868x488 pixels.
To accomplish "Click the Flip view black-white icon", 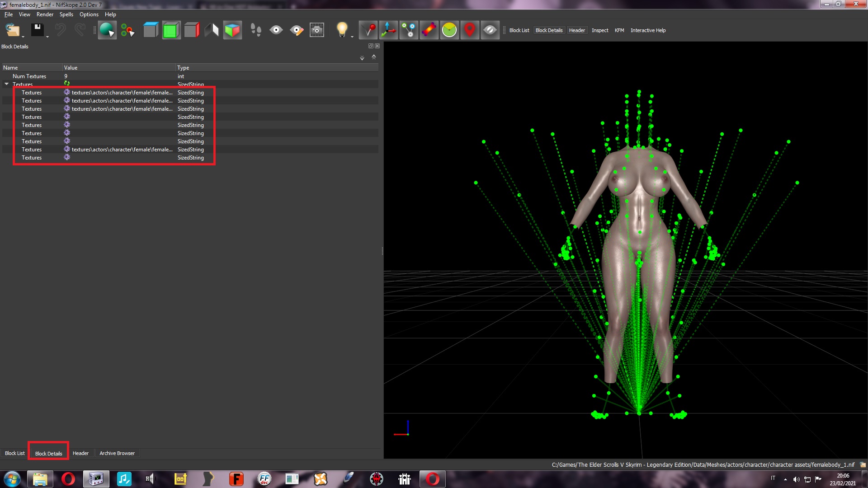I will pos(212,30).
